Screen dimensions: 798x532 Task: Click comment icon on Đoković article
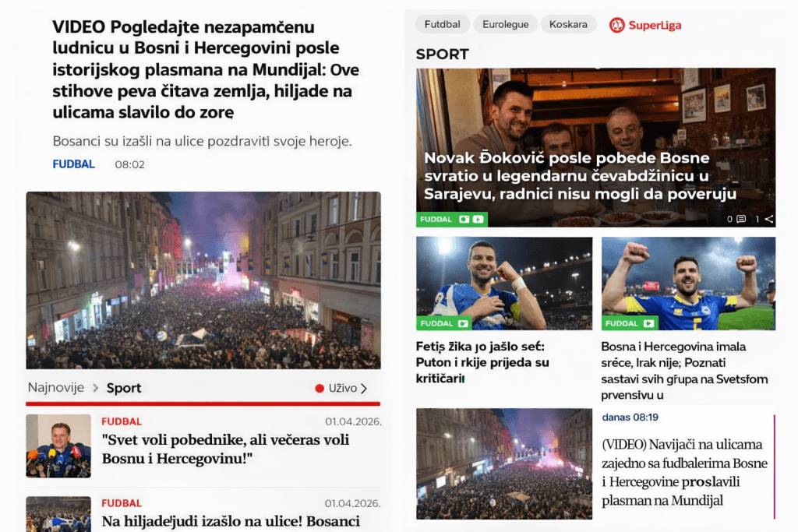(x=742, y=219)
